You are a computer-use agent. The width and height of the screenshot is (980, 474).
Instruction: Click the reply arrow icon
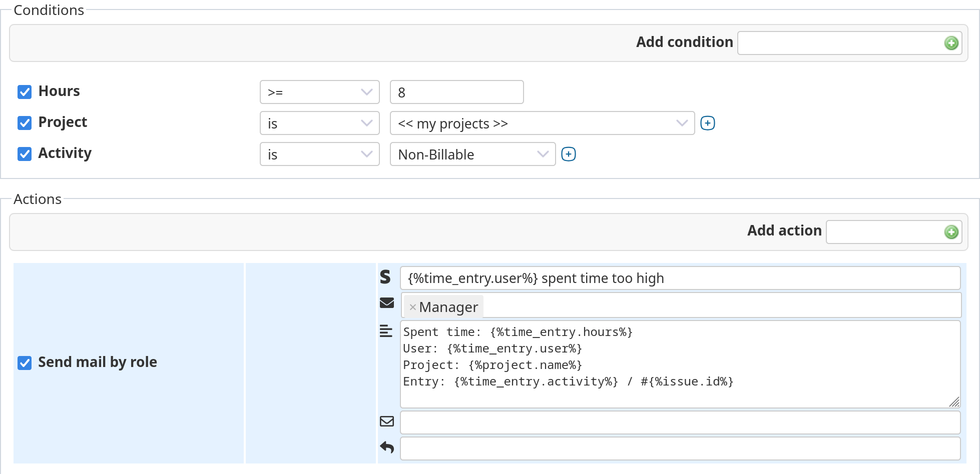pyautogui.click(x=386, y=447)
